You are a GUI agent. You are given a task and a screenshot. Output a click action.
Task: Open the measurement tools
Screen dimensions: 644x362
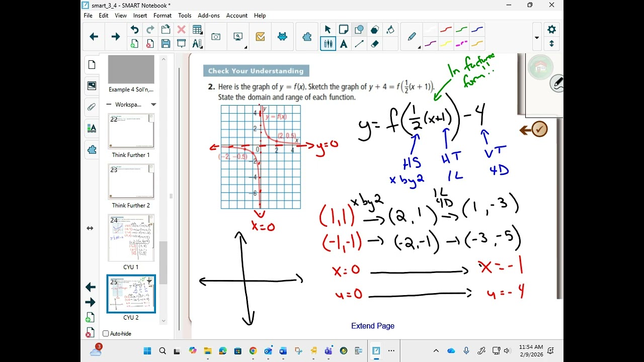point(197,44)
